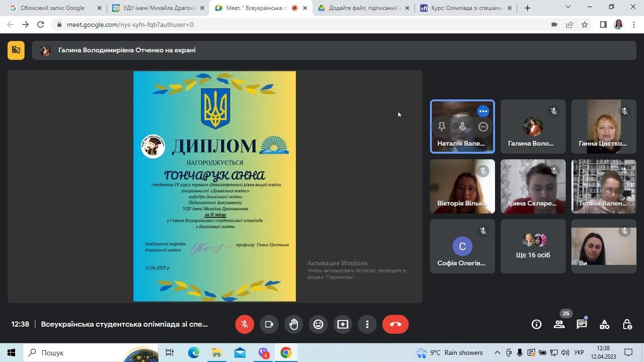The image size is (644, 362).
Task: Click the yellow presentation-off icon
Action: [16, 50]
